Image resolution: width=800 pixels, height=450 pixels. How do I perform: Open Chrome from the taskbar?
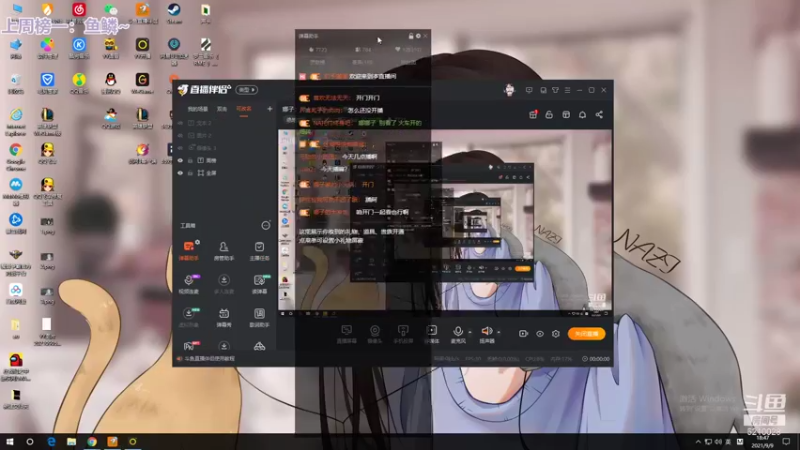92,441
